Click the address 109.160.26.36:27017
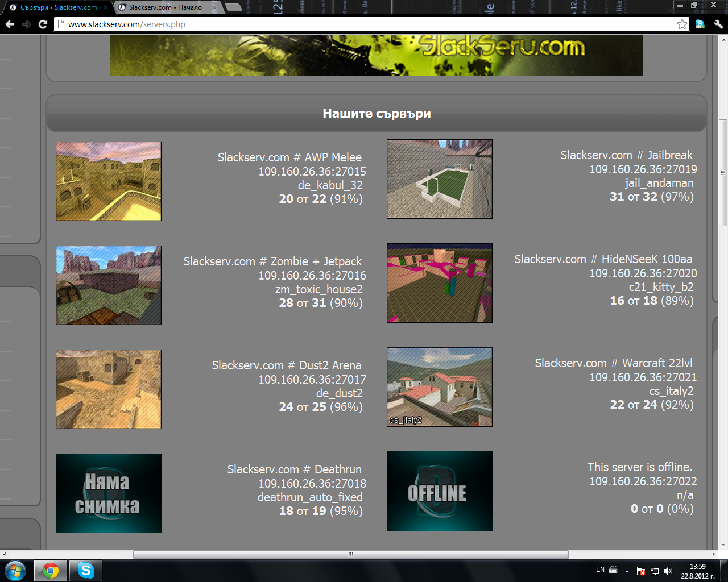The height and width of the screenshot is (582, 728). (312, 380)
